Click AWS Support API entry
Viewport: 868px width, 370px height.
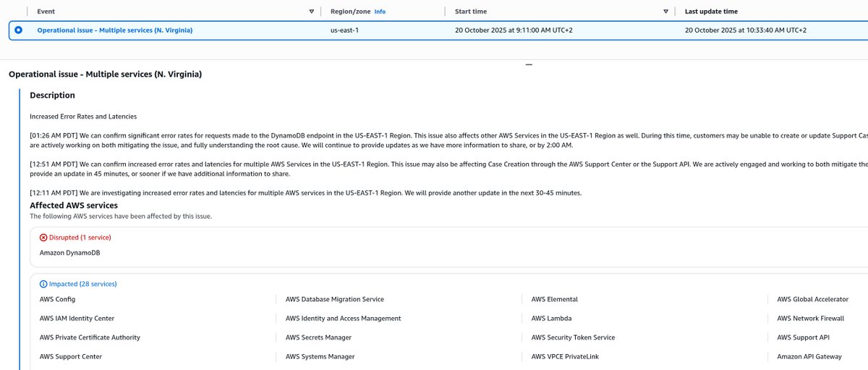[x=803, y=337]
